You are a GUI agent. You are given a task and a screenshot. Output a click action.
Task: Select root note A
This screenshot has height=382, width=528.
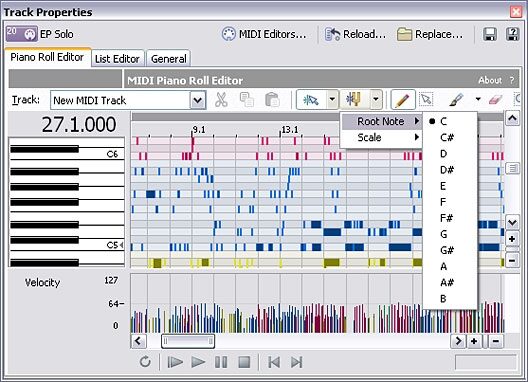450,266
